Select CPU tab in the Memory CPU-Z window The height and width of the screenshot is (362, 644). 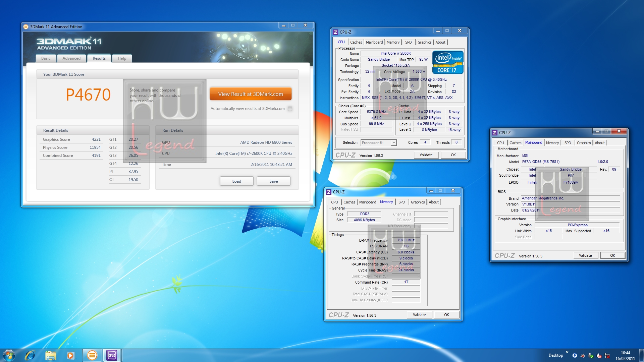(x=334, y=202)
